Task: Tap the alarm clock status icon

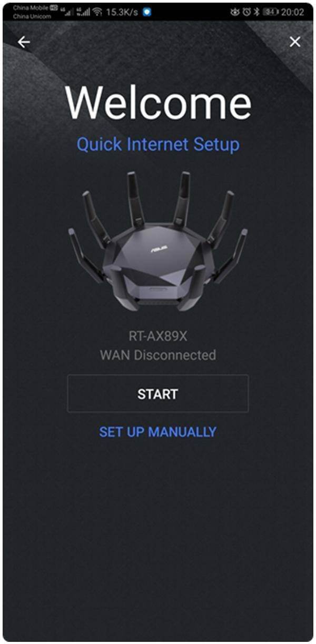Action: (246, 12)
